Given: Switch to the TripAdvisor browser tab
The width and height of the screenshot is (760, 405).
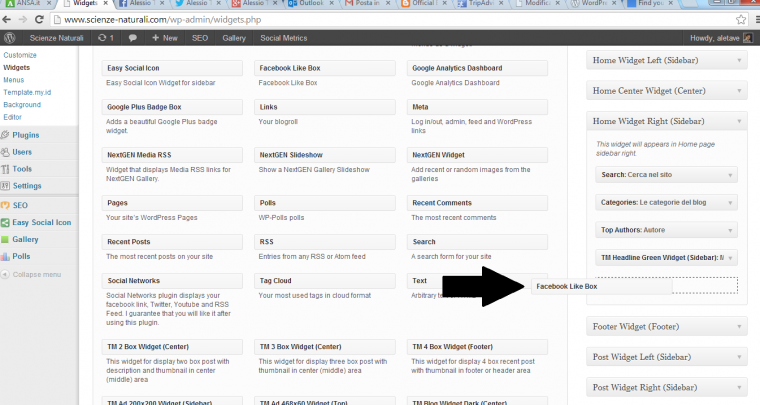Looking at the screenshot, I should 480,3.
